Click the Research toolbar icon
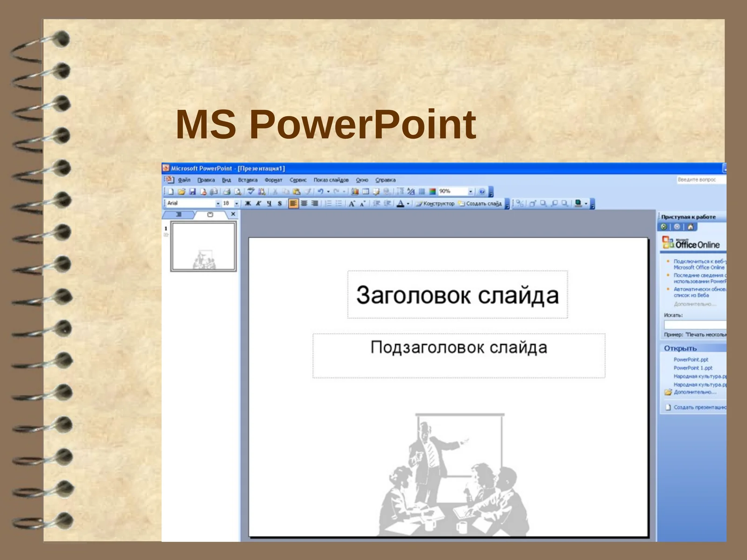The height and width of the screenshot is (560, 747). coord(261,191)
